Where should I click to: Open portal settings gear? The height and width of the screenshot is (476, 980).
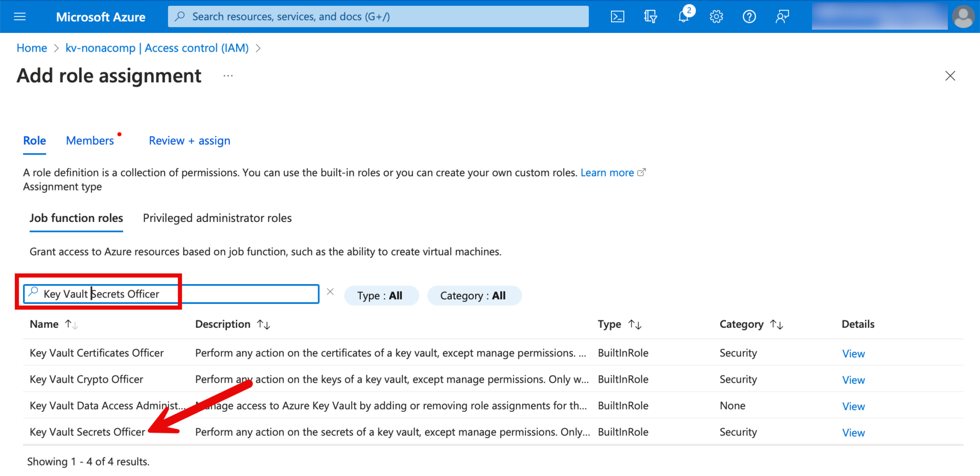716,17
